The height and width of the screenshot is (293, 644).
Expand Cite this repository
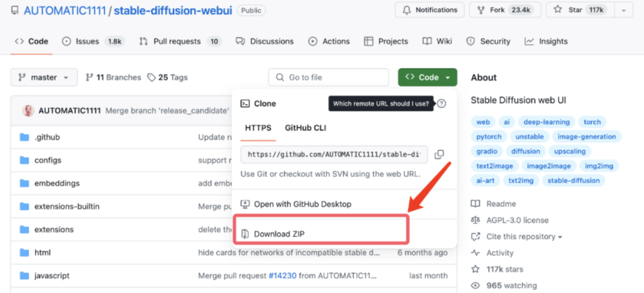[x=524, y=236]
